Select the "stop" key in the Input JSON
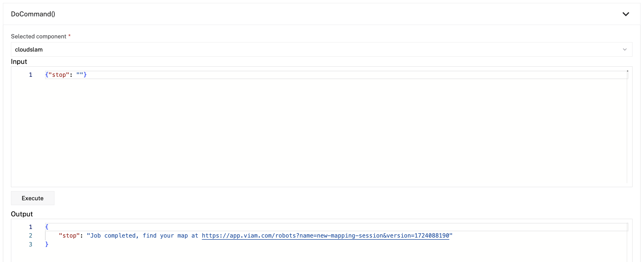 point(59,75)
